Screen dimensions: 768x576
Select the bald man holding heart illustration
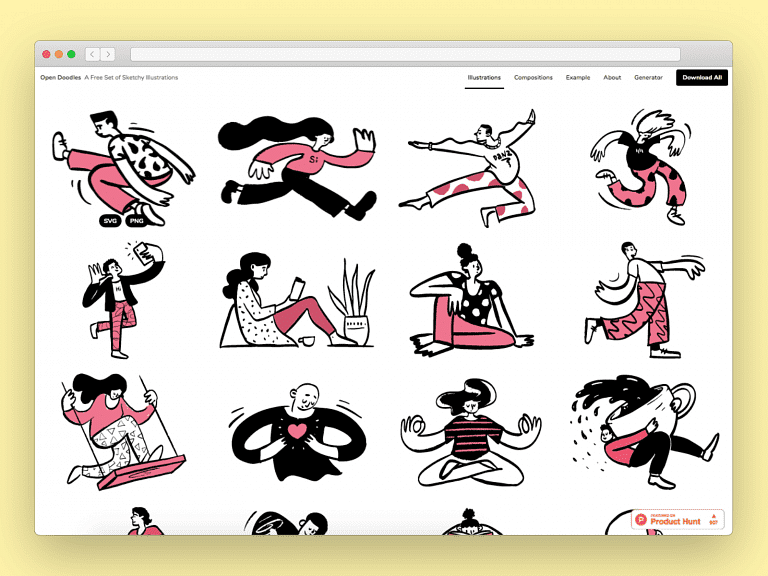click(297, 432)
